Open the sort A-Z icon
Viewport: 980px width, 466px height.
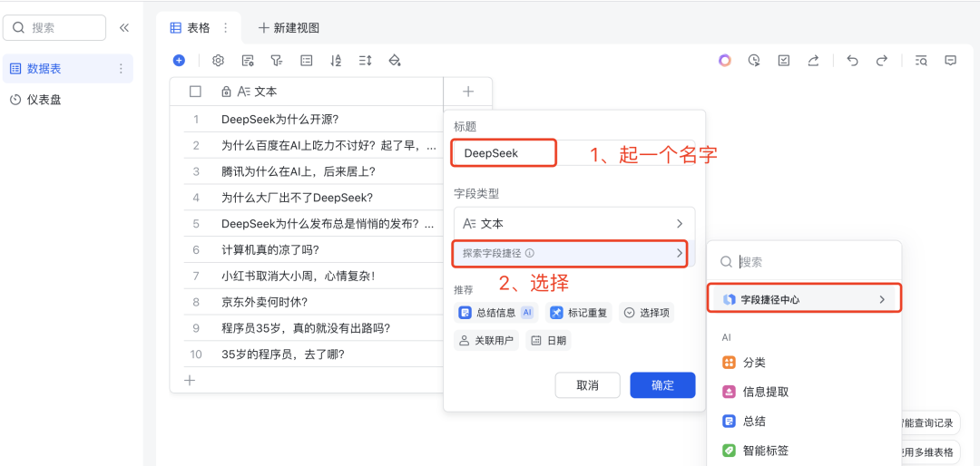pyautogui.click(x=336, y=61)
